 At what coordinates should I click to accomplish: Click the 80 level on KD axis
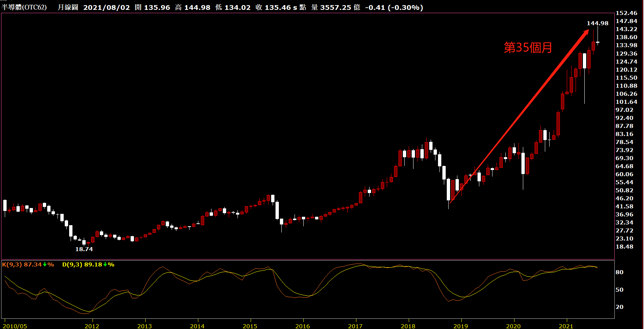pyautogui.click(x=619, y=272)
